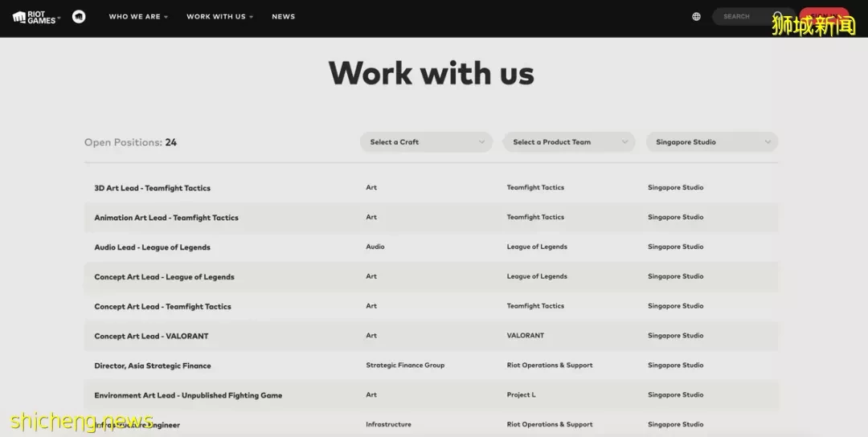Viewport: 868px width, 437px height.
Task: Expand the Work With Us menu
Action: [x=219, y=17]
